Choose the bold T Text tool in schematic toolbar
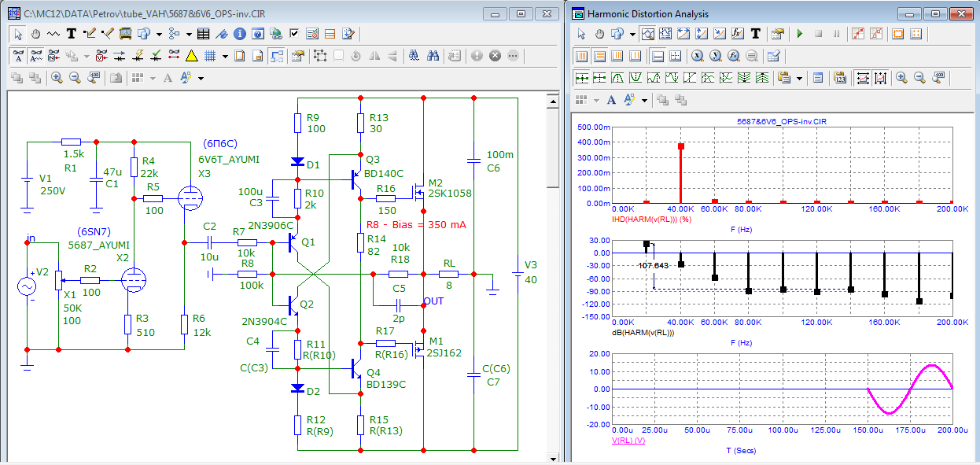 pos(72,34)
